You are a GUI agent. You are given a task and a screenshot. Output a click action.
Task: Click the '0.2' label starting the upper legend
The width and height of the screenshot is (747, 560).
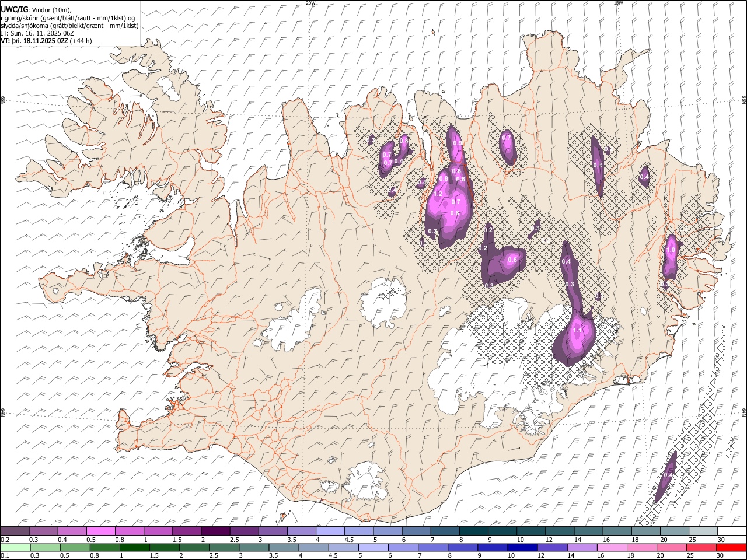point(5,540)
